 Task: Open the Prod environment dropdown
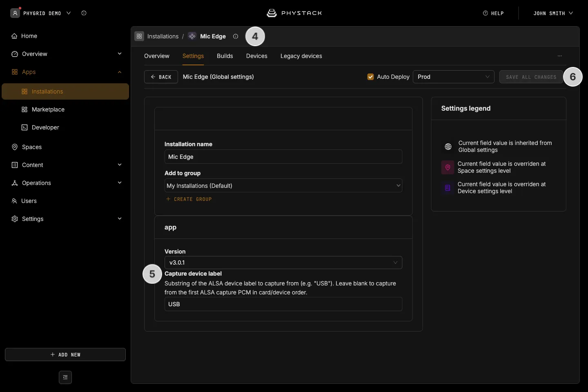click(454, 77)
